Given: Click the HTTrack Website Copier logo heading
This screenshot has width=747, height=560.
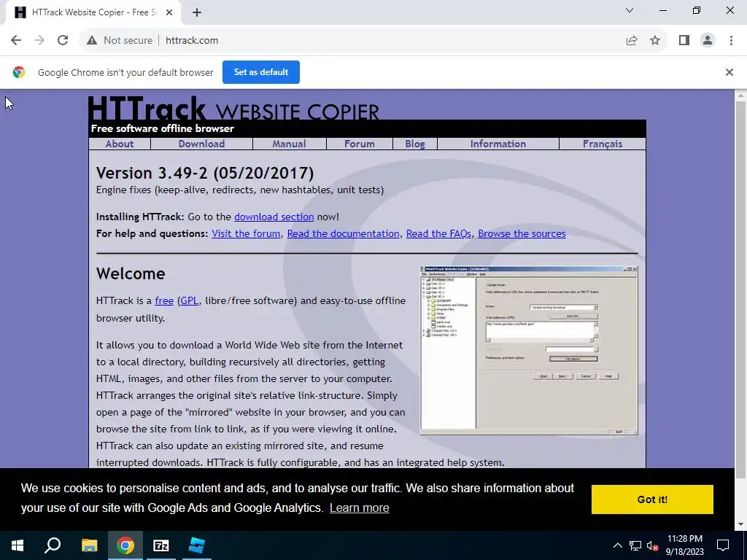Looking at the screenshot, I should click(x=233, y=109).
